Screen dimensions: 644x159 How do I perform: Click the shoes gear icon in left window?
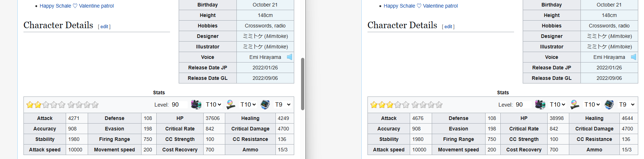196,104
